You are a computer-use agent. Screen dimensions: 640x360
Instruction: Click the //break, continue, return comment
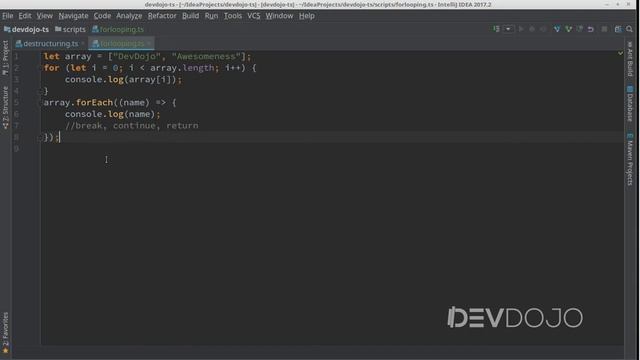tap(131, 125)
